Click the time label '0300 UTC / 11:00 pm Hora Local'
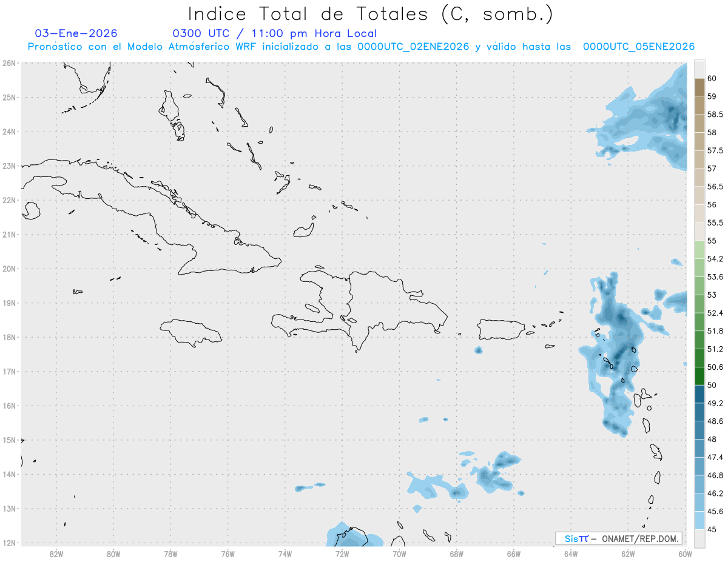Screen dimensions: 728x562 pyautogui.click(x=275, y=33)
